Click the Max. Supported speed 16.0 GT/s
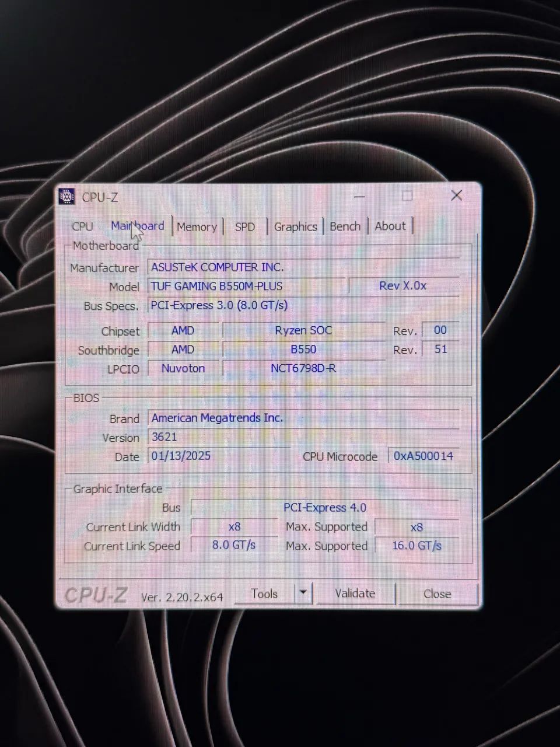 [x=416, y=546]
